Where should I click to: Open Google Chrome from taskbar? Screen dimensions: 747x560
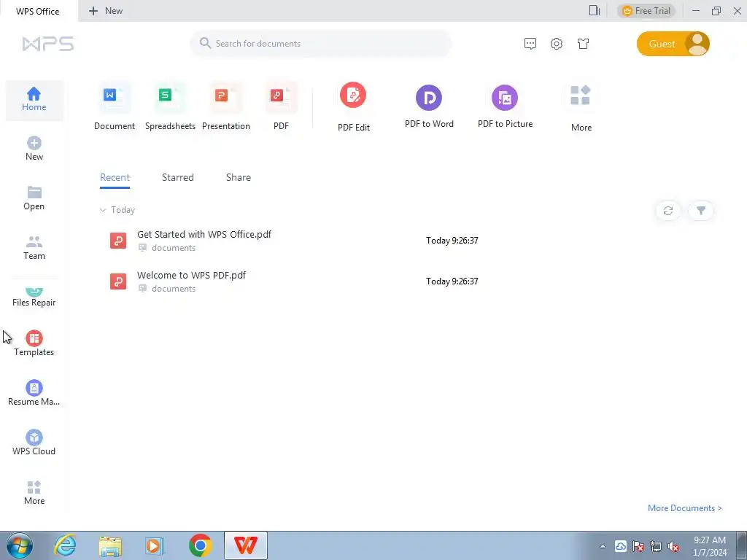point(200,545)
